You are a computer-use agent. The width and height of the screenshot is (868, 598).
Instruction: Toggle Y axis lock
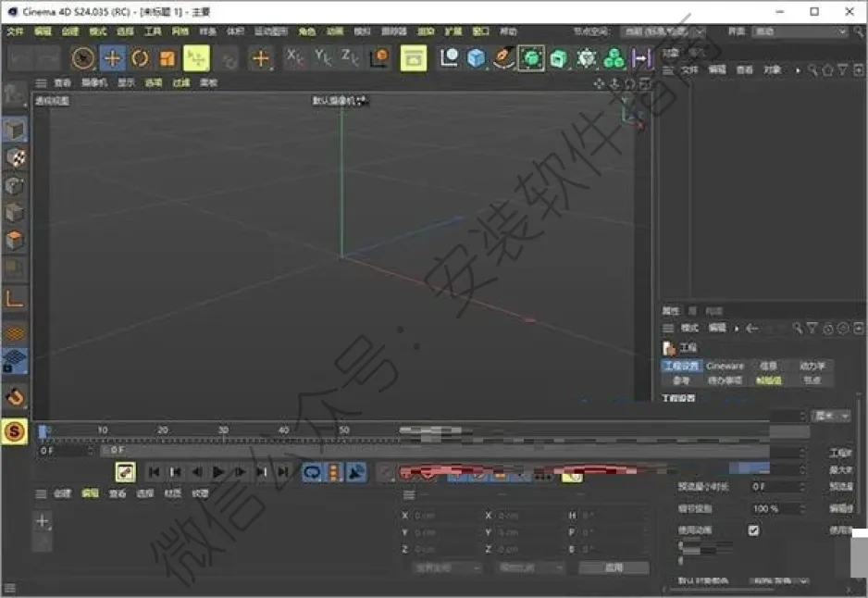pyautogui.click(x=323, y=57)
